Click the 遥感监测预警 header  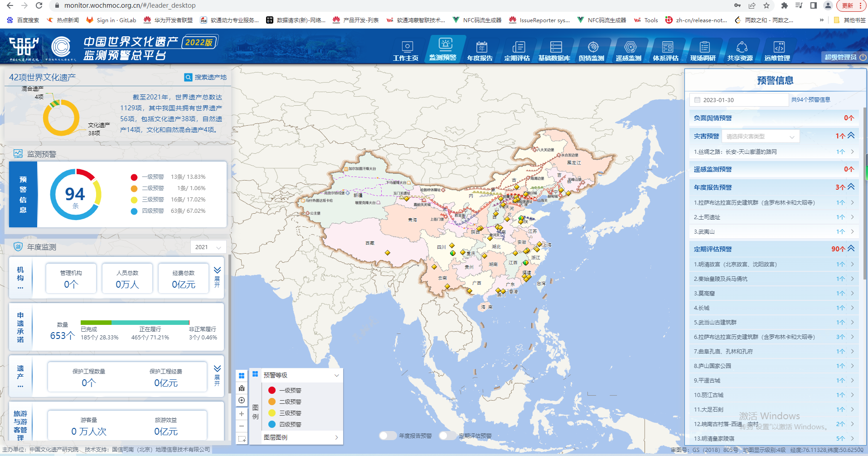774,169
